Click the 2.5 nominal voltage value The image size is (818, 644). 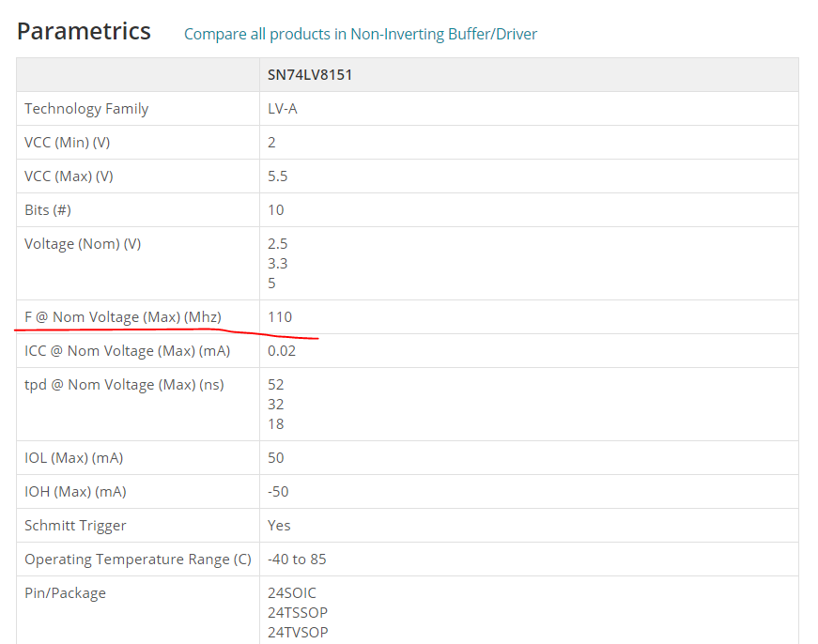coord(278,244)
